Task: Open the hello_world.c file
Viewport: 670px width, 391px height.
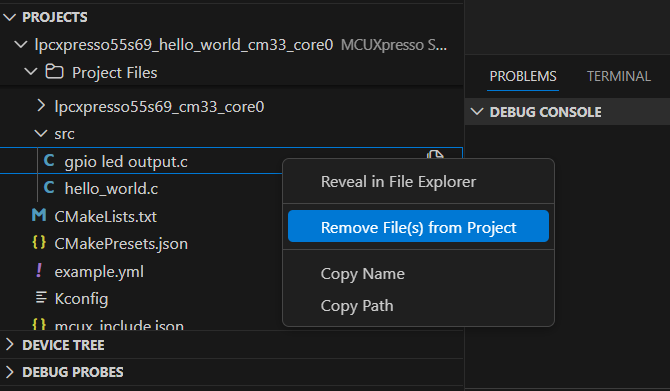Action: [x=111, y=188]
